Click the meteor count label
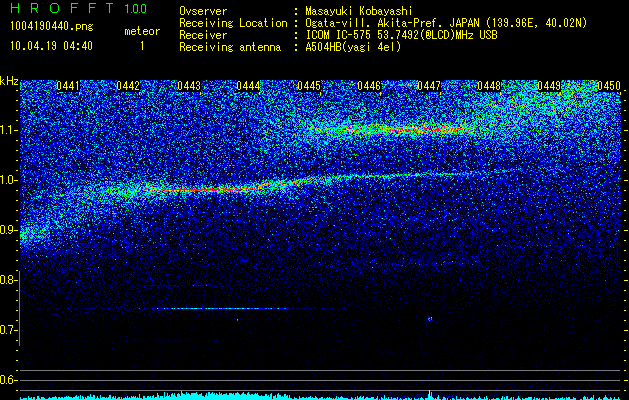Screen dimensions: 629x400 (142, 31)
